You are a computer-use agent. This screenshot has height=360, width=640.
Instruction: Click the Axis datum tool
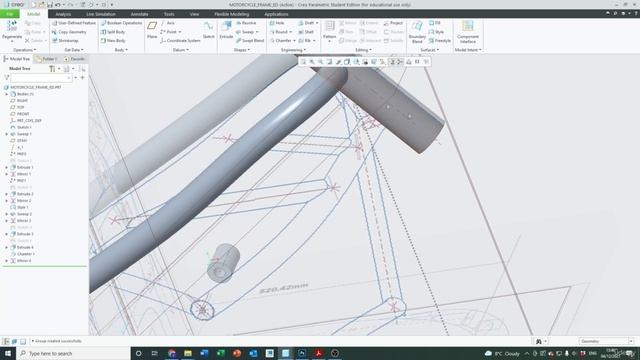167,23
